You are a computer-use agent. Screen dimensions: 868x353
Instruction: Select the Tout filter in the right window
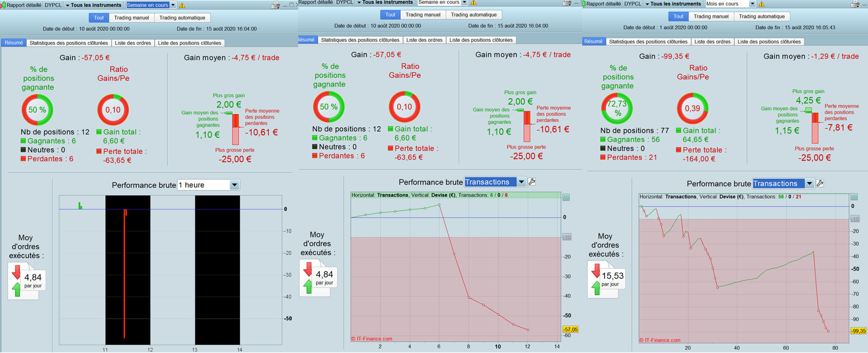(x=679, y=16)
